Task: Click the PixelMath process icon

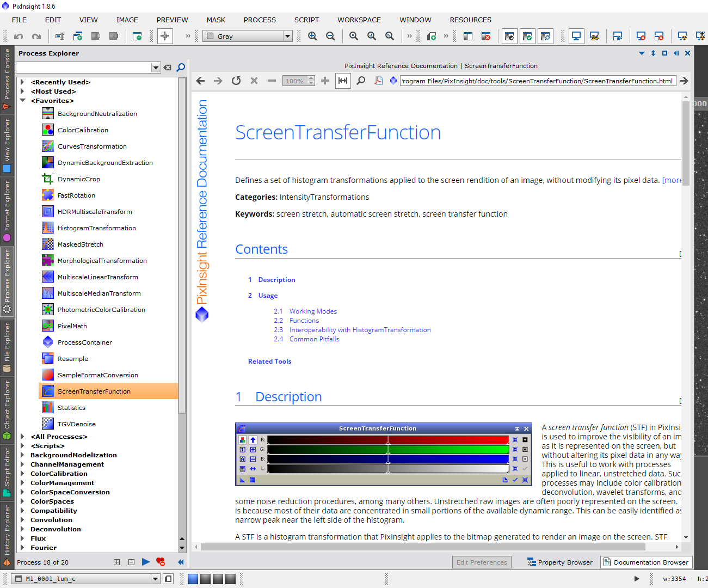Action: tap(48, 326)
